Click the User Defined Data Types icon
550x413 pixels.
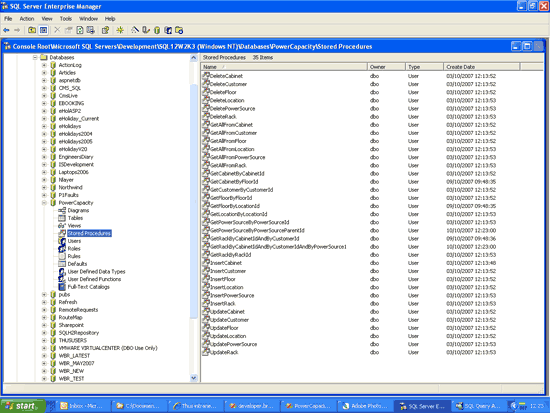point(62,272)
